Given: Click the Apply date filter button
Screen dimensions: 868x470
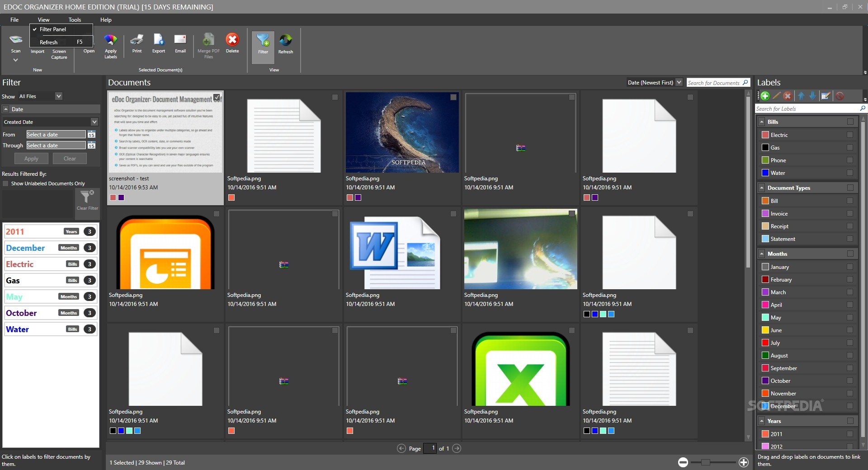Looking at the screenshot, I should pyautogui.click(x=31, y=159).
